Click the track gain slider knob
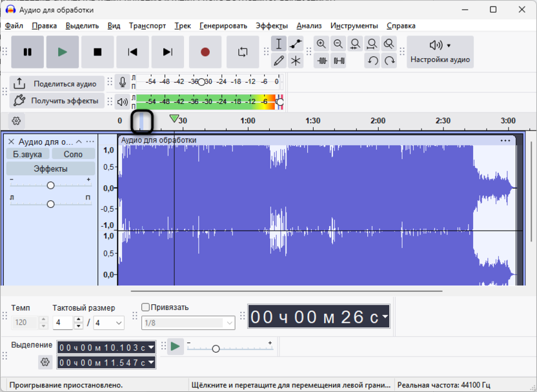 click(x=50, y=185)
